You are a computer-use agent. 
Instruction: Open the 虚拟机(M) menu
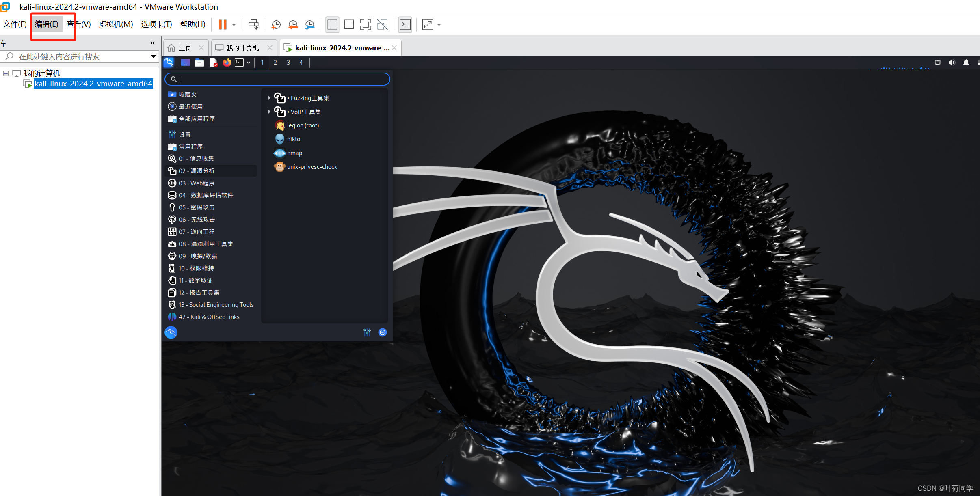(116, 24)
